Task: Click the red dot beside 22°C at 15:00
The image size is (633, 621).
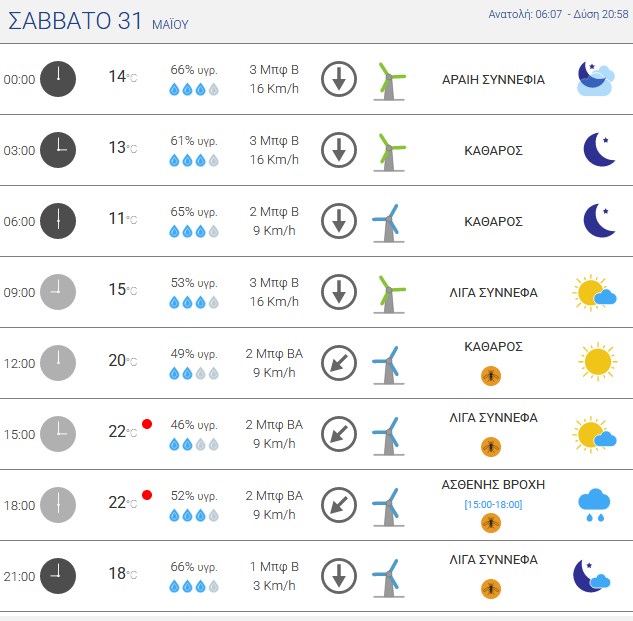Action: pyautogui.click(x=147, y=424)
